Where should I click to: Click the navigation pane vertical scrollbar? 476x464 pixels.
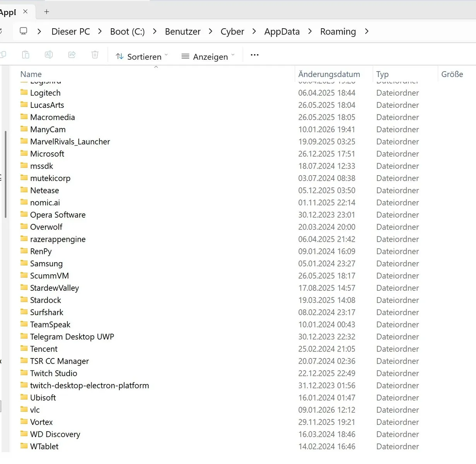(x=5, y=175)
